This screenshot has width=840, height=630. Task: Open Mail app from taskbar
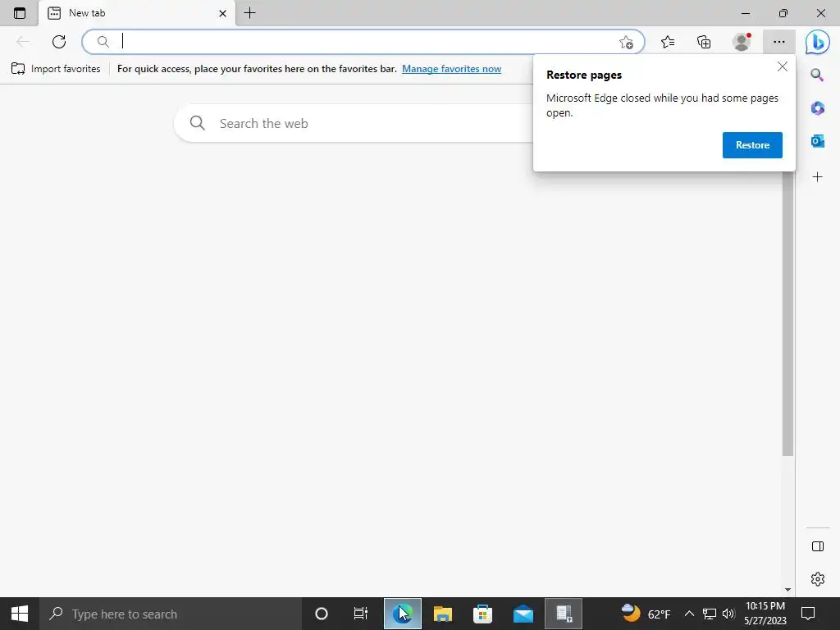point(523,614)
